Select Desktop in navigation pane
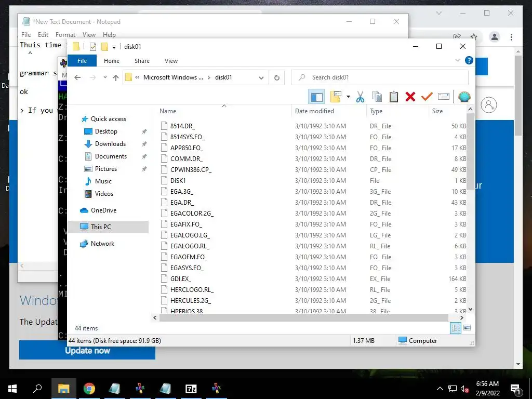This screenshot has width=532, height=399. point(106,131)
